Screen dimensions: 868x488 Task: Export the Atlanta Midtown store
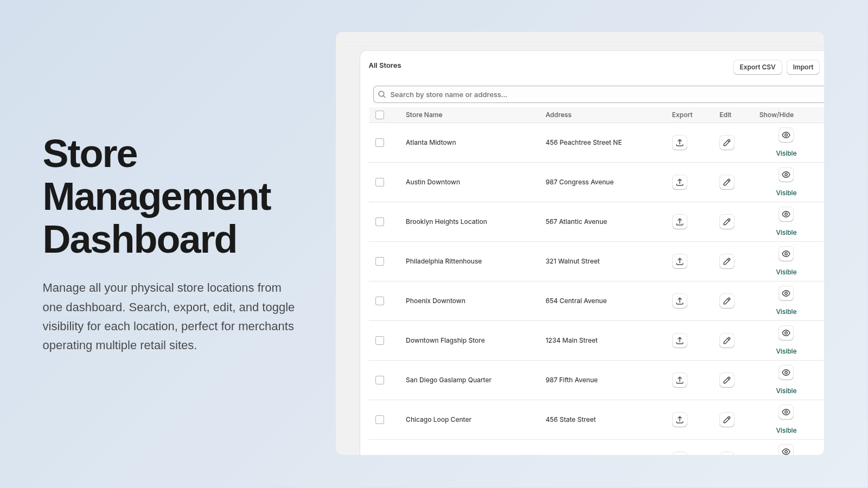click(x=680, y=143)
